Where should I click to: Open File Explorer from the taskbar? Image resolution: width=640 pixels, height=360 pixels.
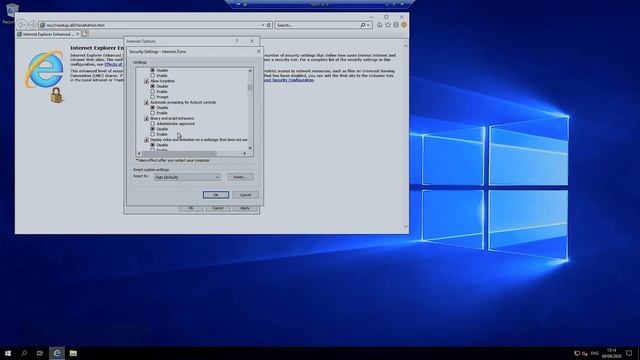click(x=73, y=353)
